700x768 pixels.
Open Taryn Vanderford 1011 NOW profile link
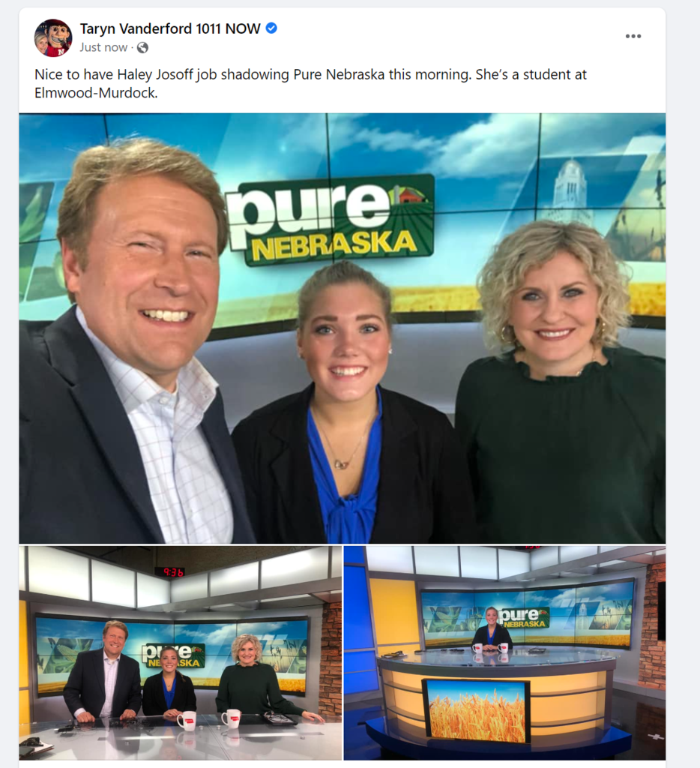tap(170, 29)
